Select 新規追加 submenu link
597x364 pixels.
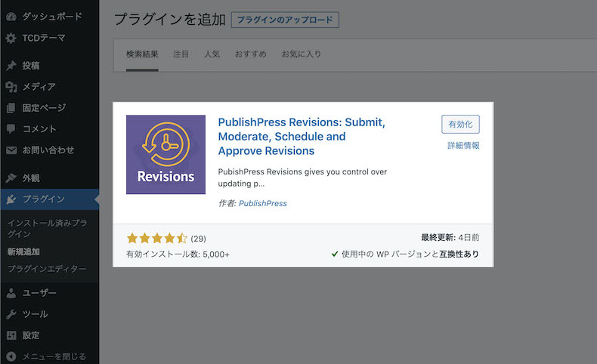(23, 251)
